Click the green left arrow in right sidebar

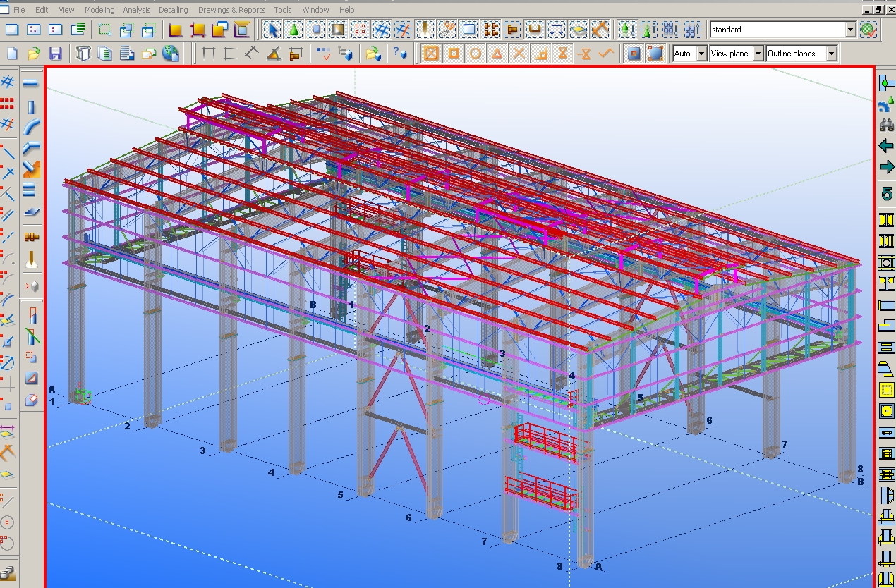(885, 146)
